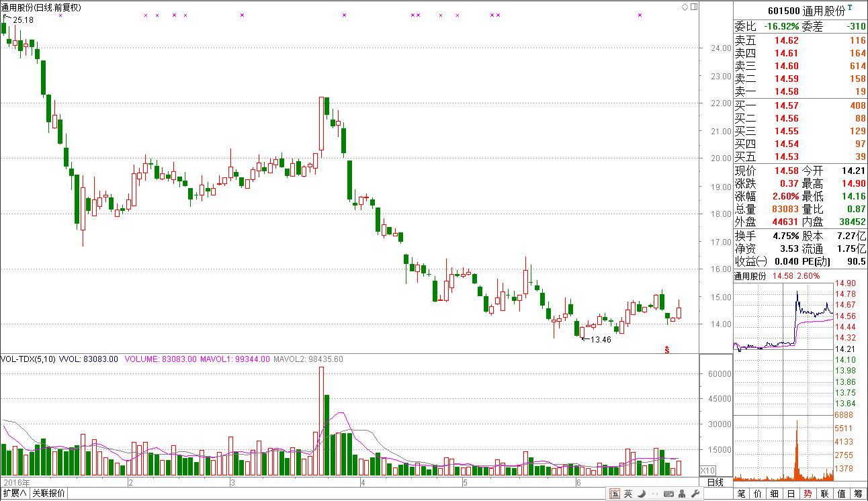This screenshot has width=868, height=501.
Task: Click the 卖二 price 14.59
Action: (787, 79)
